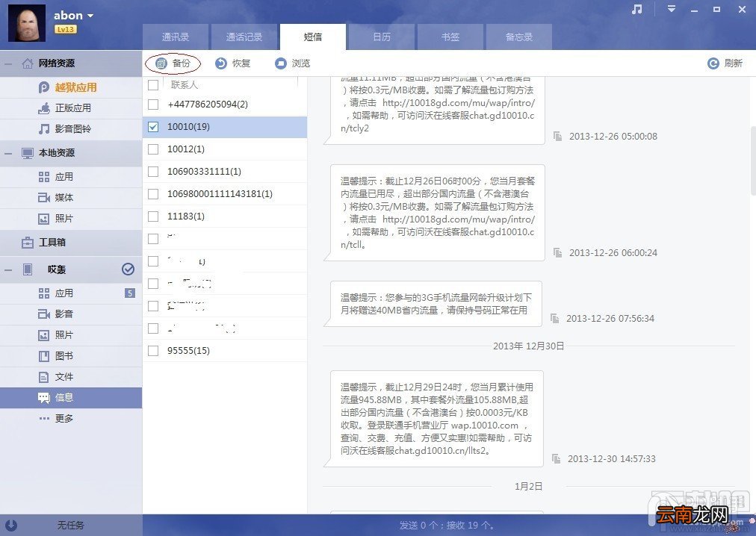This screenshot has height=536, width=756.
Task: Click the 无任务 status text
Action: 70,525
